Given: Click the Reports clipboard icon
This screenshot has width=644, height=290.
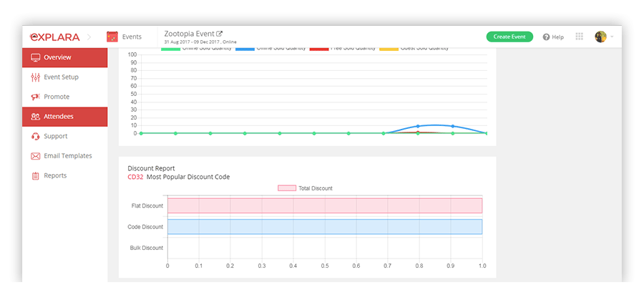Looking at the screenshot, I should click(x=35, y=176).
